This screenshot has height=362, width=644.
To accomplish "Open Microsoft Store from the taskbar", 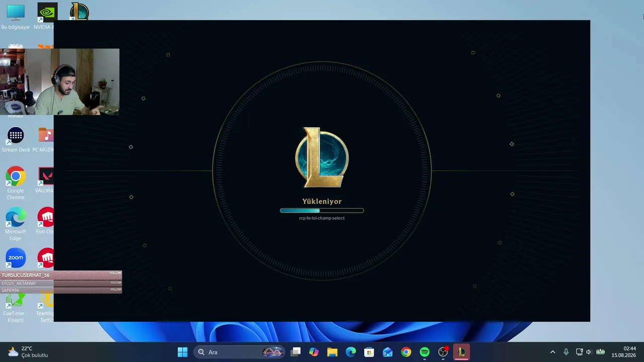I will pyautogui.click(x=369, y=352).
